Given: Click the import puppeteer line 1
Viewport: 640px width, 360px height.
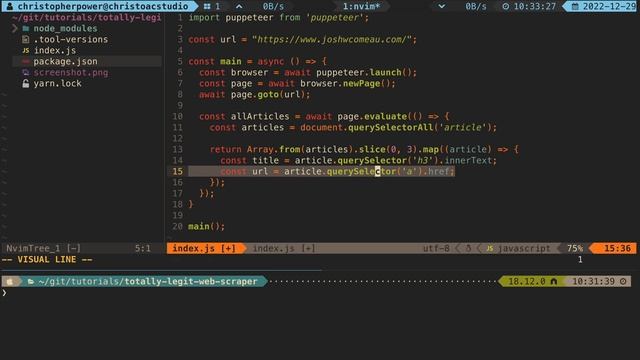Looking at the screenshot, I should pyautogui.click(x=278, y=18).
